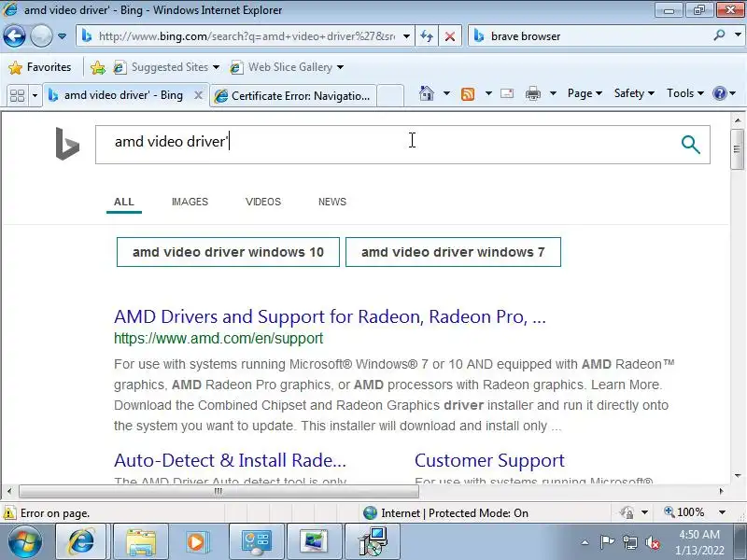747x560 pixels.
Task: Open the Page menu
Action: [x=585, y=93]
